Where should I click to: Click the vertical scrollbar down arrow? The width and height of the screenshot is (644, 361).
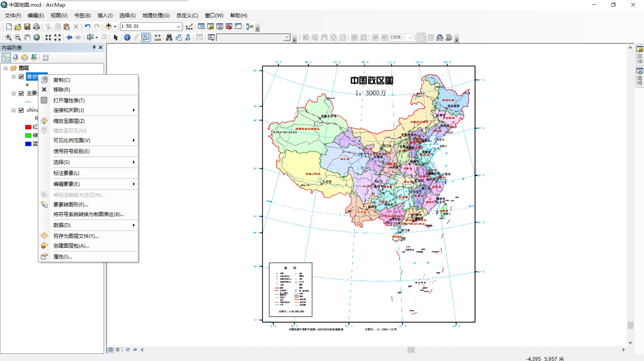(631, 343)
